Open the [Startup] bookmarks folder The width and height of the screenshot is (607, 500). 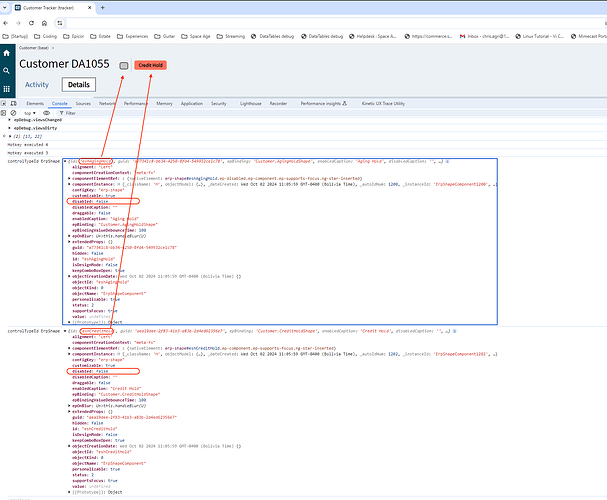(x=15, y=36)
